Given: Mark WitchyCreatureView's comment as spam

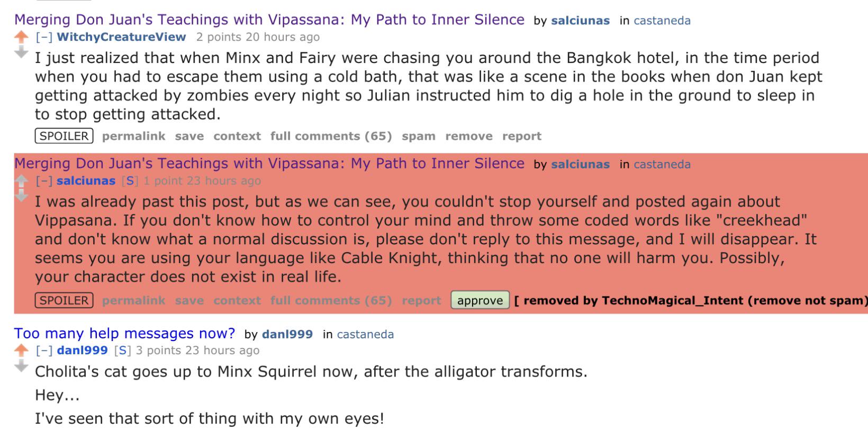Looking at the screenshot, I should click(x=418, y=136).
